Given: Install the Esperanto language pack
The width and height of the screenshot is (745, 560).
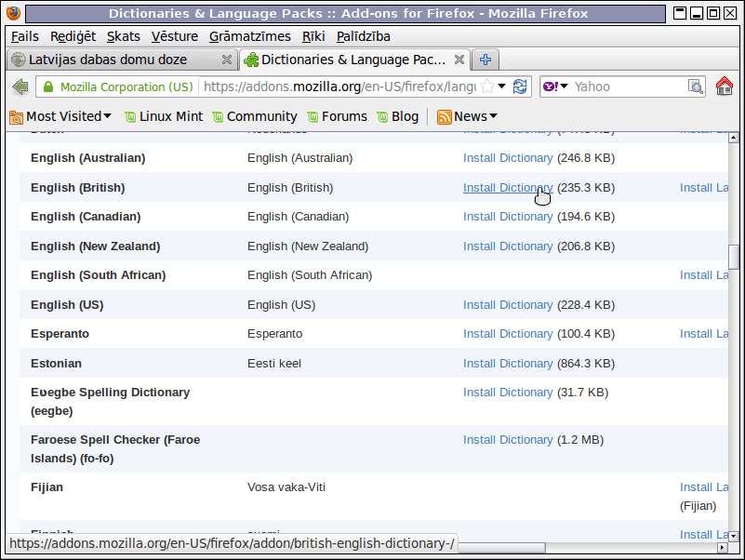Looking at the screenshot, I should click(x=704, y=334).
